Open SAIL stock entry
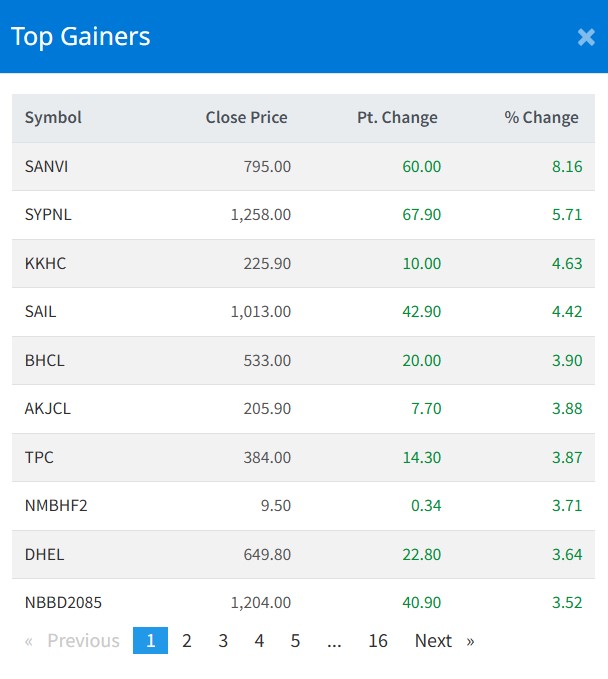 41,312
